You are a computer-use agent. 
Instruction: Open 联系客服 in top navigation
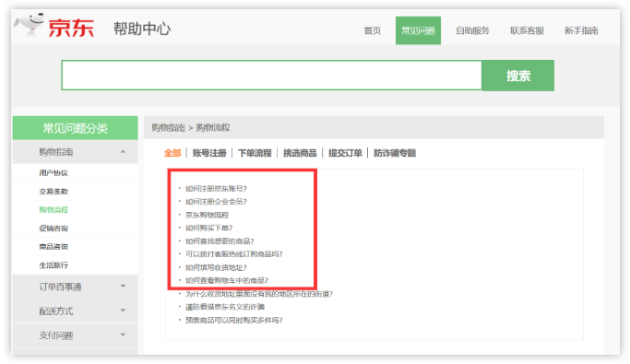pos(527,30)
